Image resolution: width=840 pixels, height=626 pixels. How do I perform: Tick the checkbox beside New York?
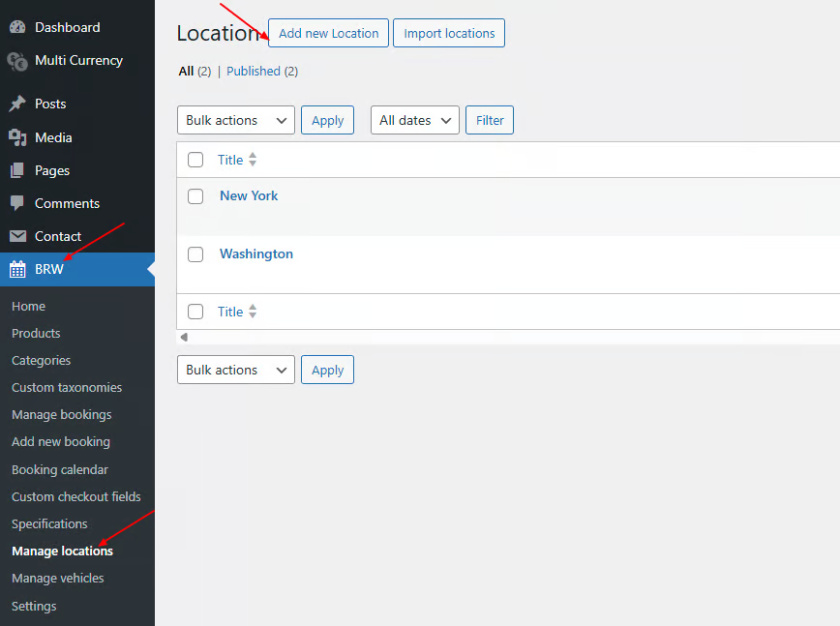pyautogui.click(x=195, y=196)
